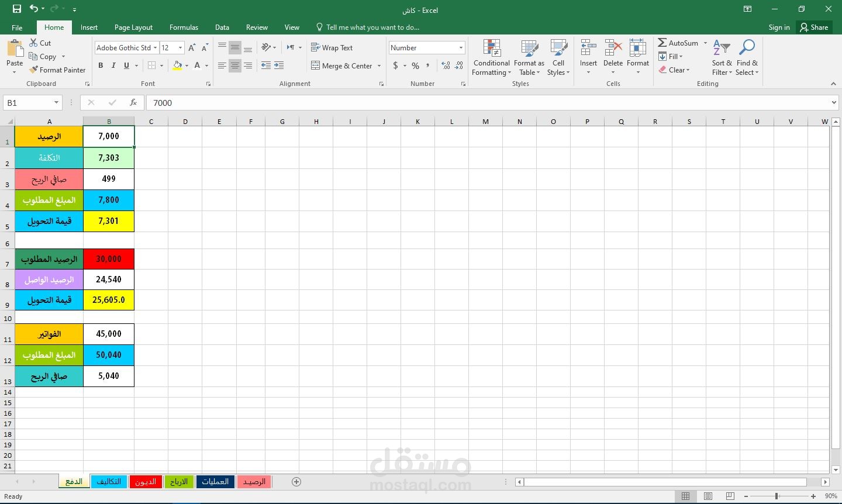The height and width of the screenshot is (504, 842).
Task: Click the Paste clipboard icon
Action: (x=15, y=49)
